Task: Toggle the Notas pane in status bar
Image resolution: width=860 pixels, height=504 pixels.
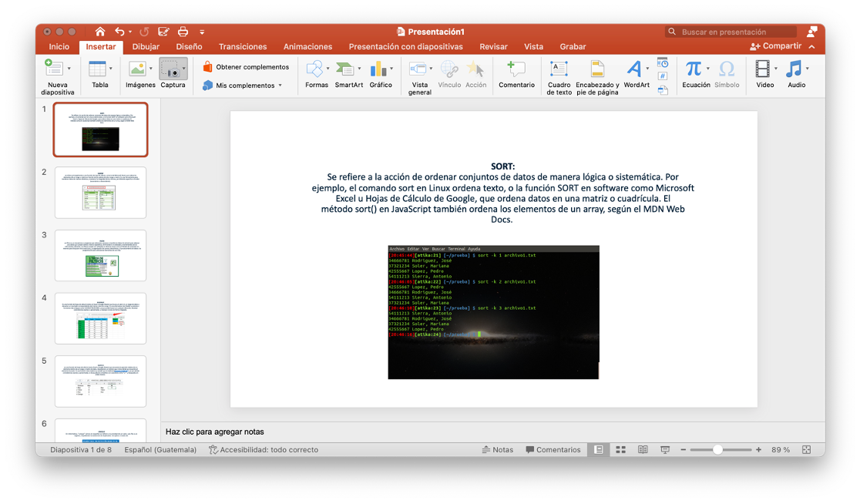Action: coord(497,450)
